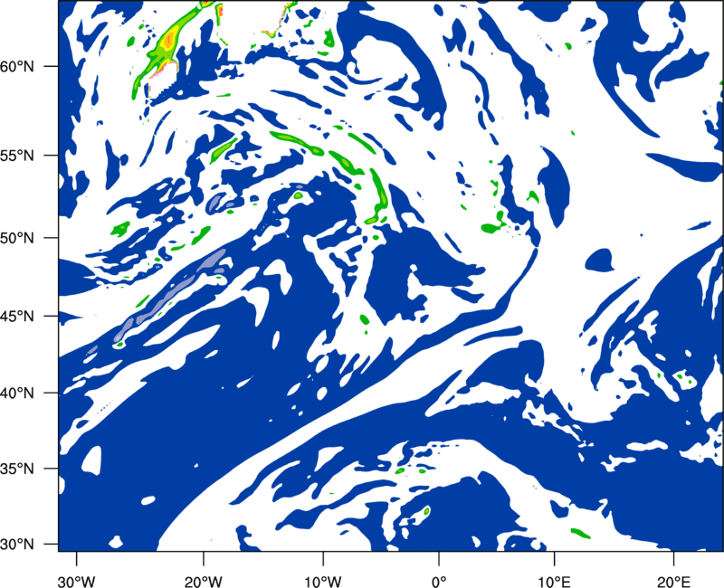Screen dimensions: 724x588
Task: Click the 35°N latitude label
Action: pos(17,469)
